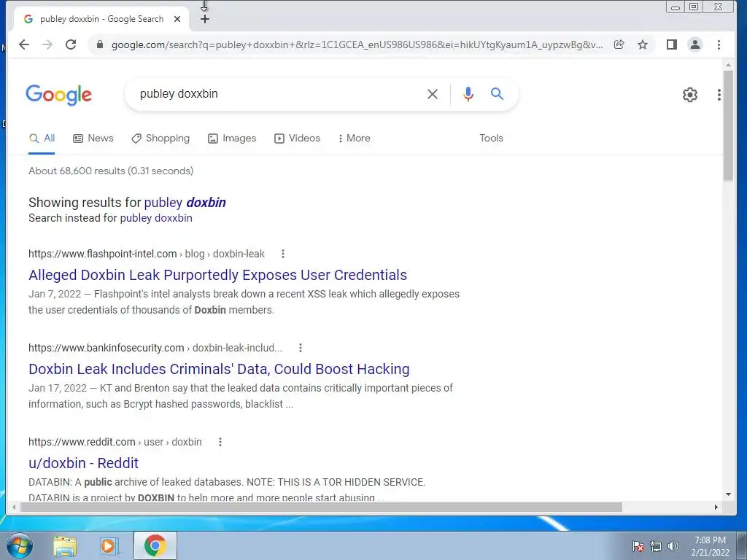View site info via padlock icon

(x=99, y=44)
